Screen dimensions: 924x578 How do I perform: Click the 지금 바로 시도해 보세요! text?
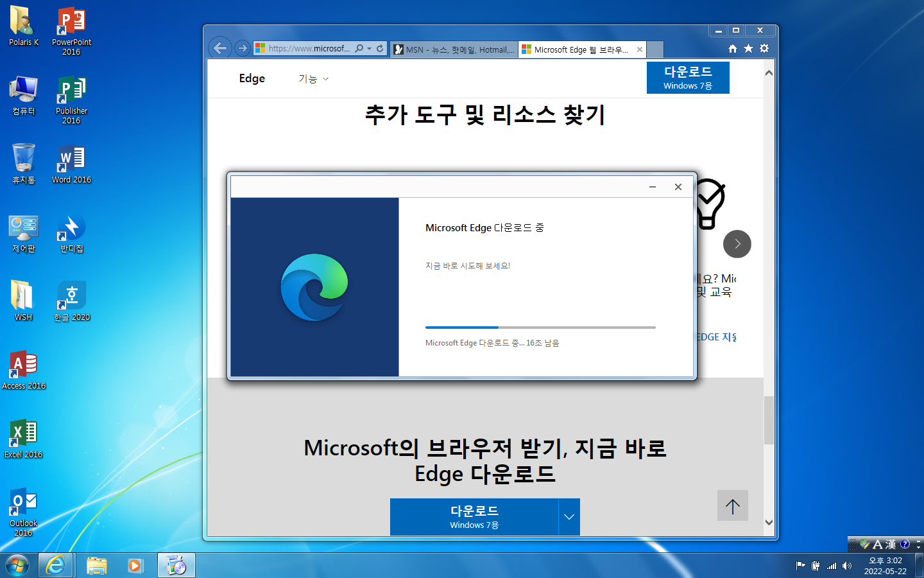tap(468, 266)
